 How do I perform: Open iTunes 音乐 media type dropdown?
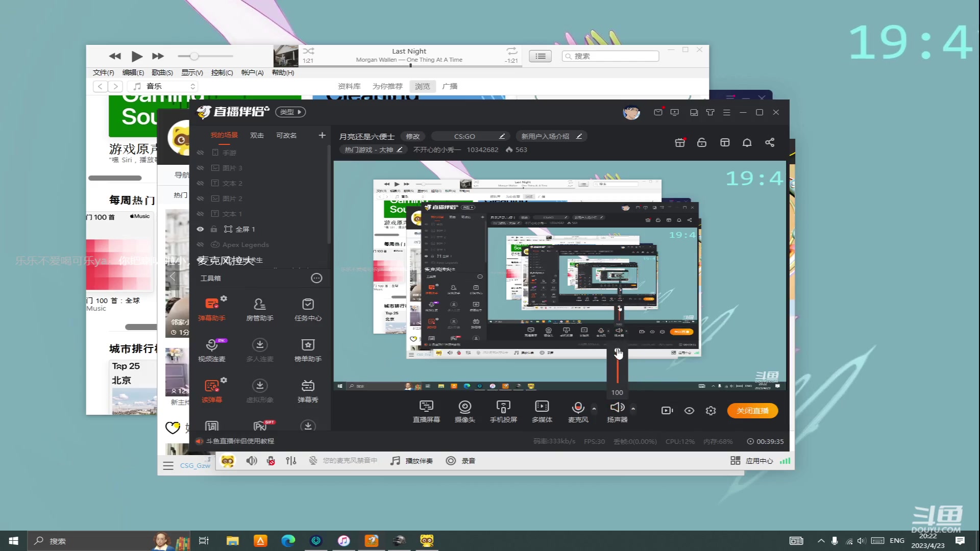pos(162,86)
